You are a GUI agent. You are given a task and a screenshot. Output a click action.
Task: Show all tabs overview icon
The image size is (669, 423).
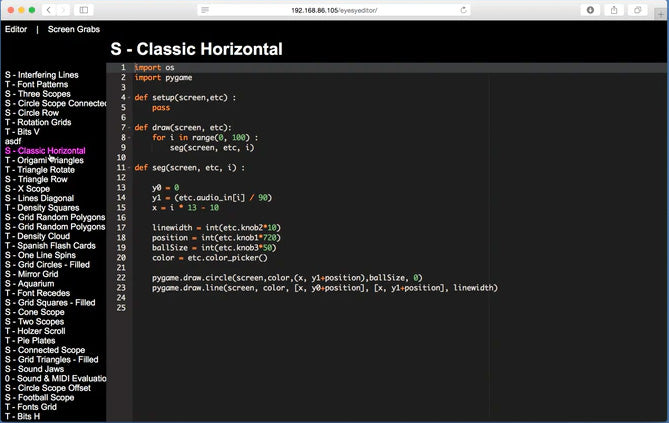click(x=639, y=9)
